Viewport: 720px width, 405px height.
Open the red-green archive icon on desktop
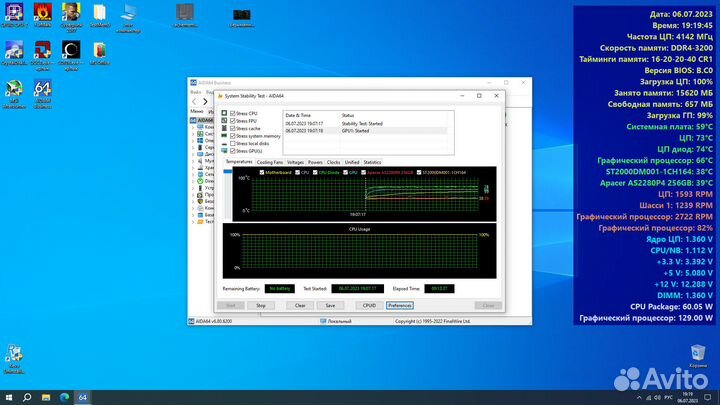coord(99,53)
